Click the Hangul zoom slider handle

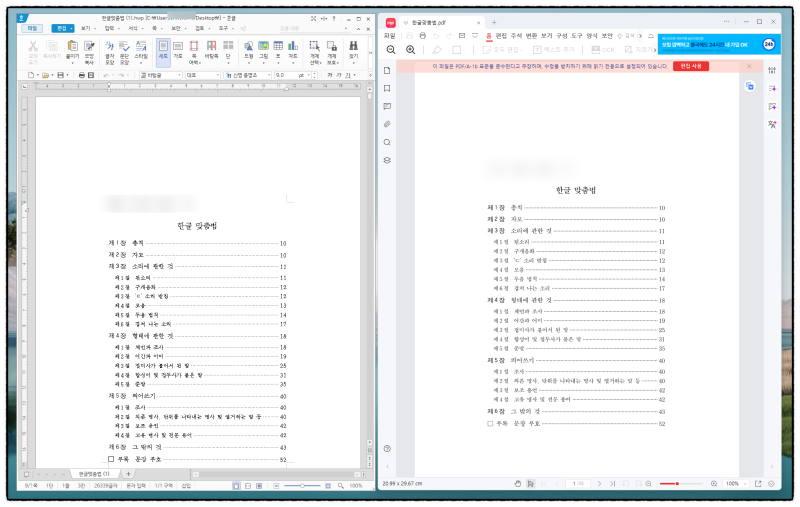click(x=303, y=486)
